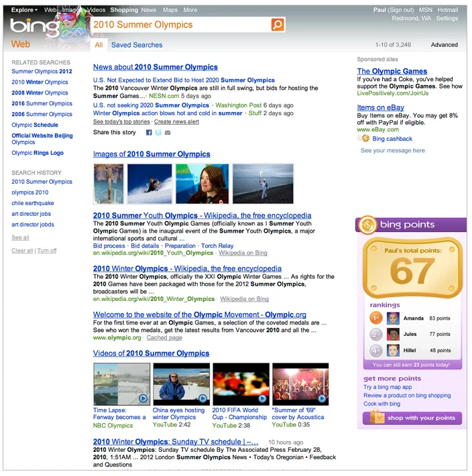The height and width of the screenshot is (476, 472).
Task: Click the orange search magnifier button
Action: (x=278, y=25)
